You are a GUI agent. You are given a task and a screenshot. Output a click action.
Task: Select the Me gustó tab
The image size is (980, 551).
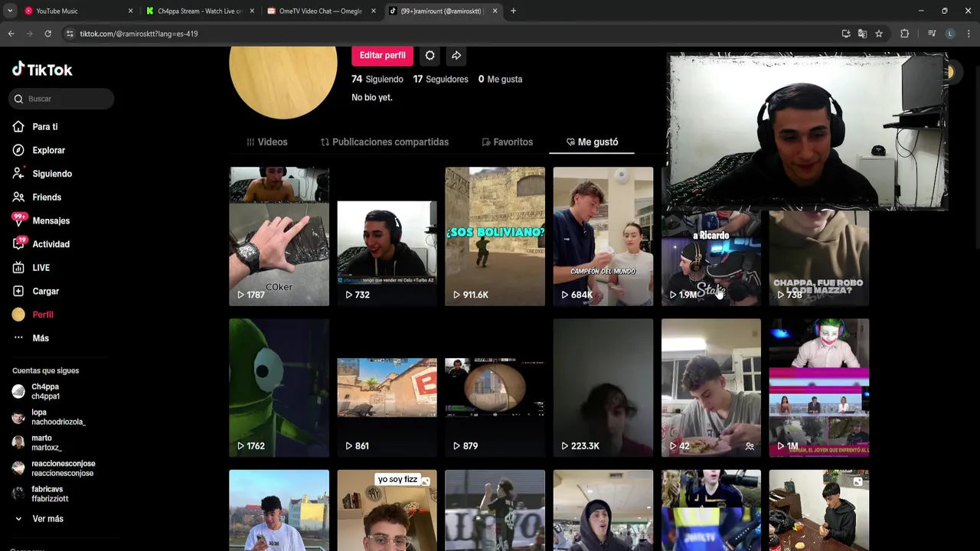coord(592,142)
